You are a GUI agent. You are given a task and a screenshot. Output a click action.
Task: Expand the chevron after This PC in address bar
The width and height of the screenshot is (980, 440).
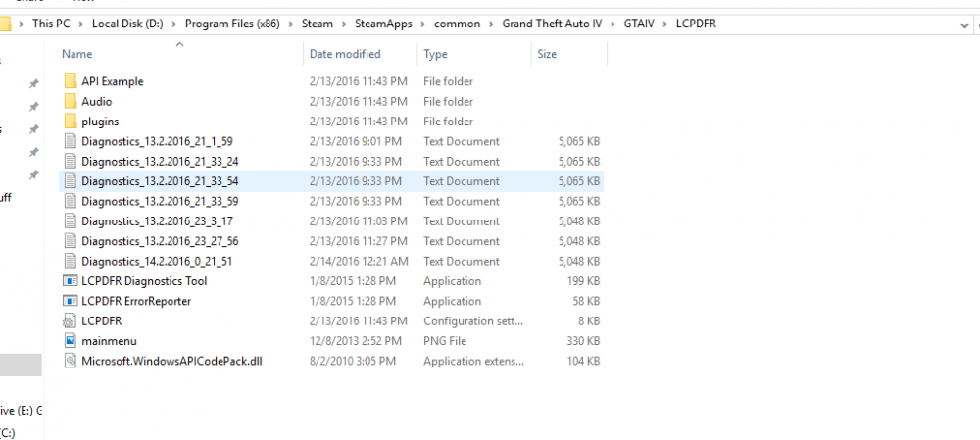pyautogui.click(x=82, y=22)
